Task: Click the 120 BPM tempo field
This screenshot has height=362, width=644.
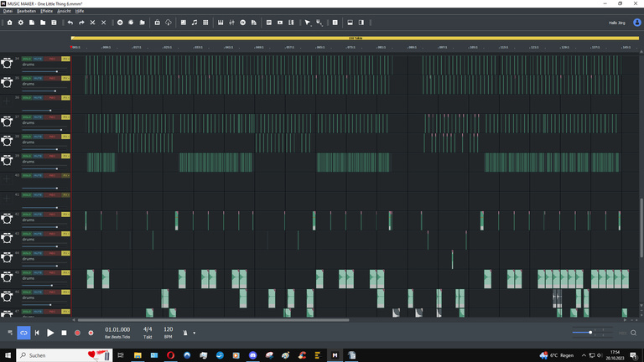Action: point(168,329)
